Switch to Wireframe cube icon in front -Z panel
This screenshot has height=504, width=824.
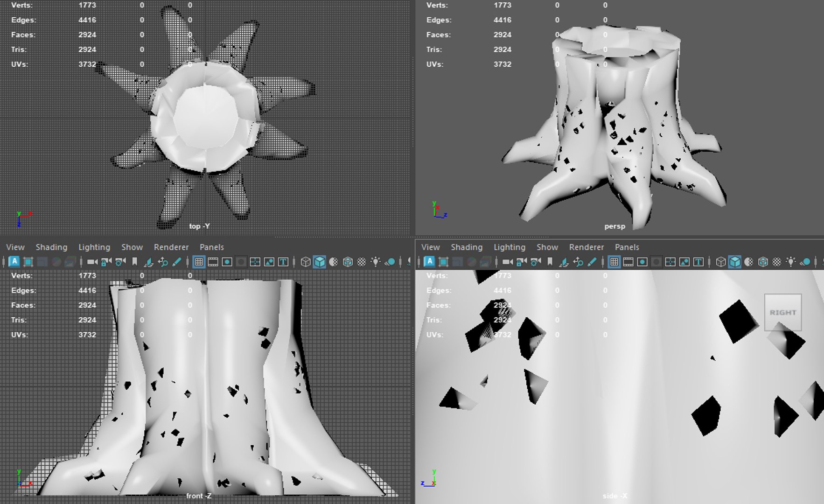(x=306, y=262)
